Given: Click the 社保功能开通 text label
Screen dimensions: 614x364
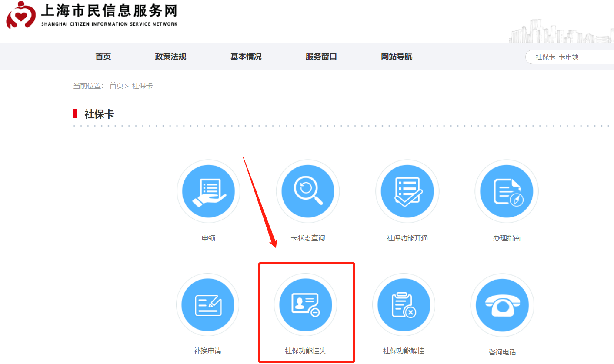Looking at the screenshot, I should point(407,238).
